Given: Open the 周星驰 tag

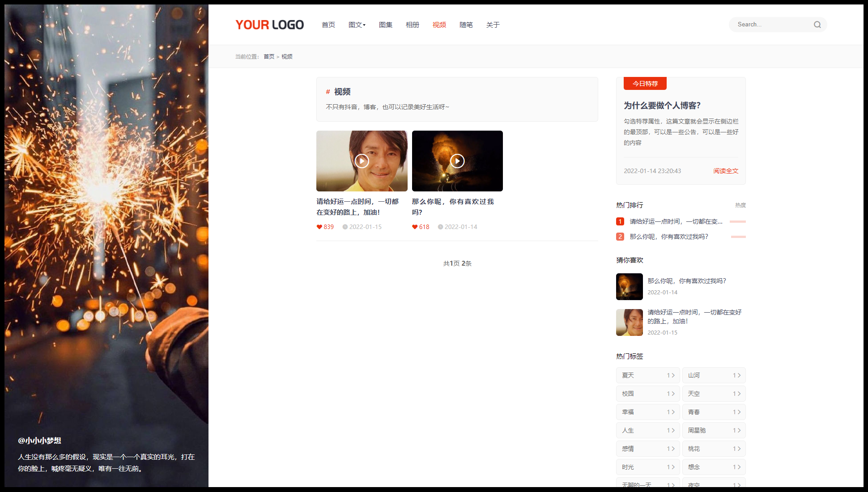Looking at the screenshot, I should [x=714, y=430].
